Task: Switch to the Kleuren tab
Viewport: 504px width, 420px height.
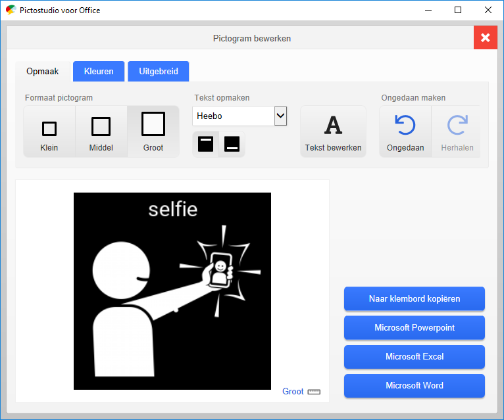Action: pos(99,71)
